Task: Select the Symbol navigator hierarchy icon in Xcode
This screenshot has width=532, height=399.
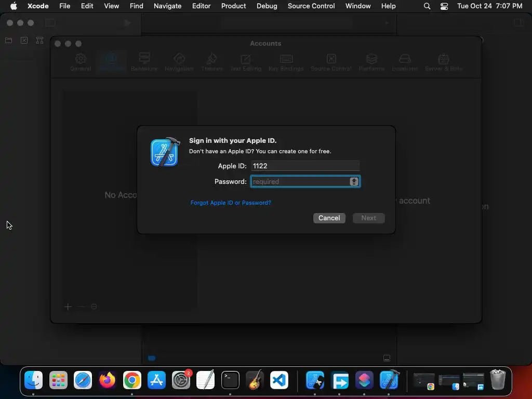Action: click(x=39, y=41)
